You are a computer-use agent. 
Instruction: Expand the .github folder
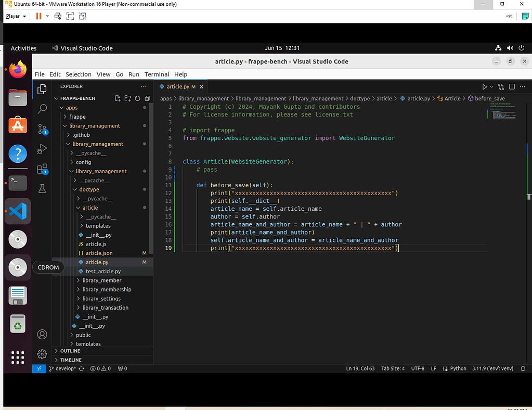click(x=81, y=135)
